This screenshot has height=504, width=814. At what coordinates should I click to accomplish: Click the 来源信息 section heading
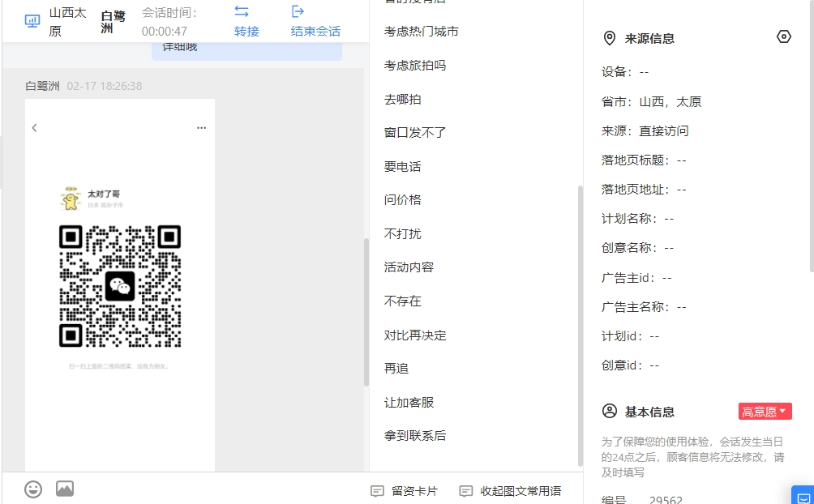649,38
